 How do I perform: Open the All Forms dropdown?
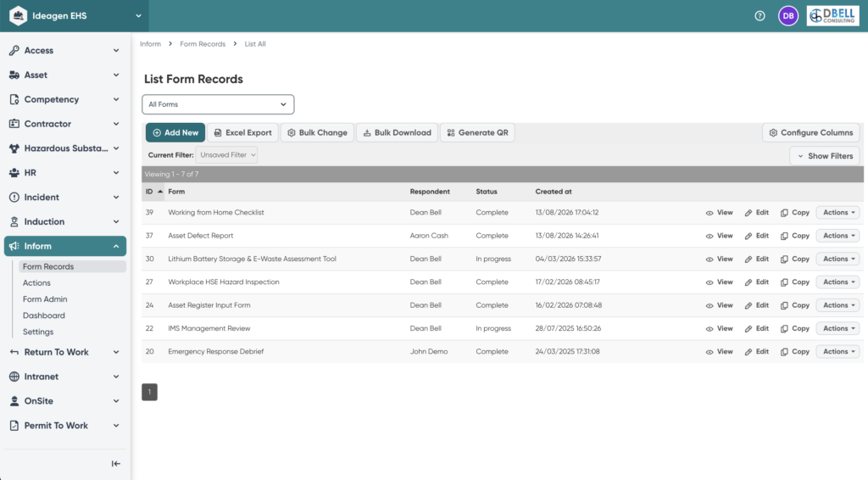pyautogui.click(x=218, y=104)
